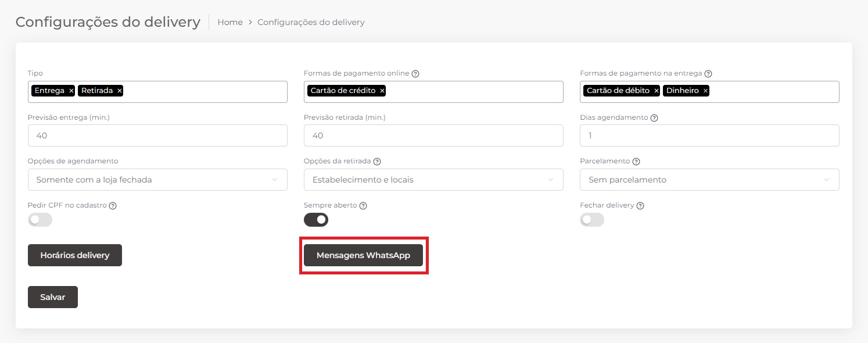This screenshot has height=343, width=868.
Task: Click Configurações do delivery breadcrumb item
Action: [x=311, y=22]
